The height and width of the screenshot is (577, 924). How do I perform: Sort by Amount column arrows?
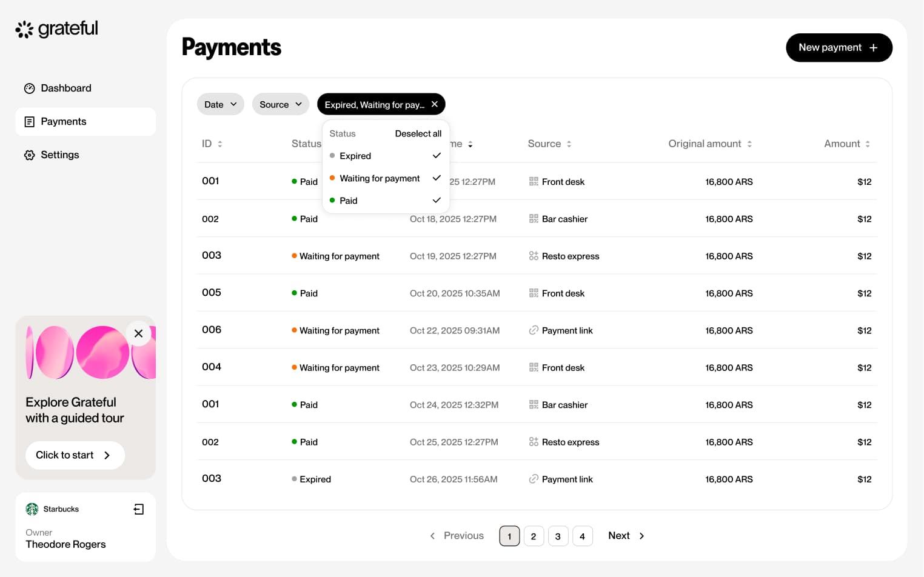(868, 144)
